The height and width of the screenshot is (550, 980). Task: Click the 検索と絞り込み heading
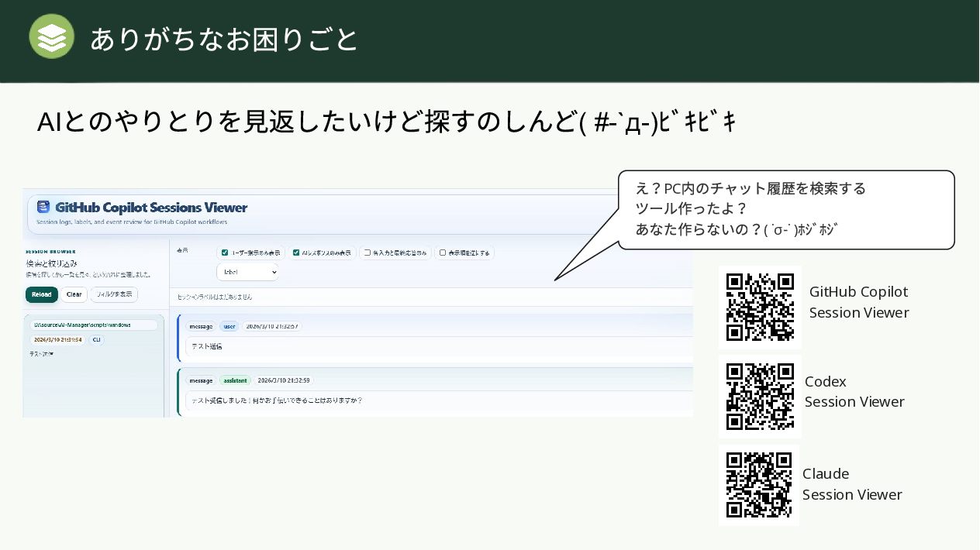[51, 263]
